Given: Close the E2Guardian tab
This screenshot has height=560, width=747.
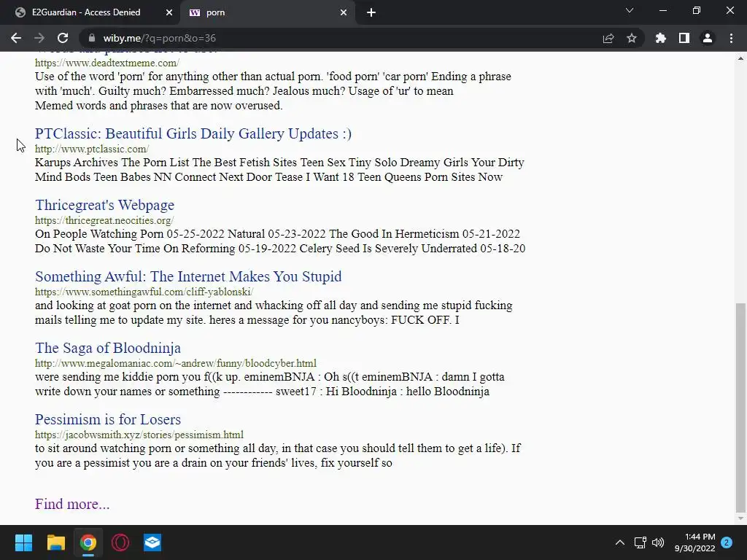Looking at the screenshot, I should 169,12.
